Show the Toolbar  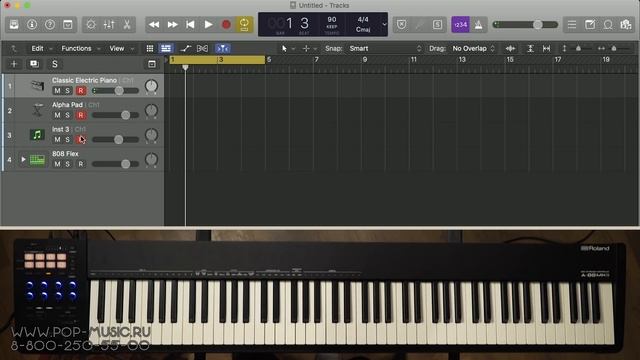coord(68,24)
